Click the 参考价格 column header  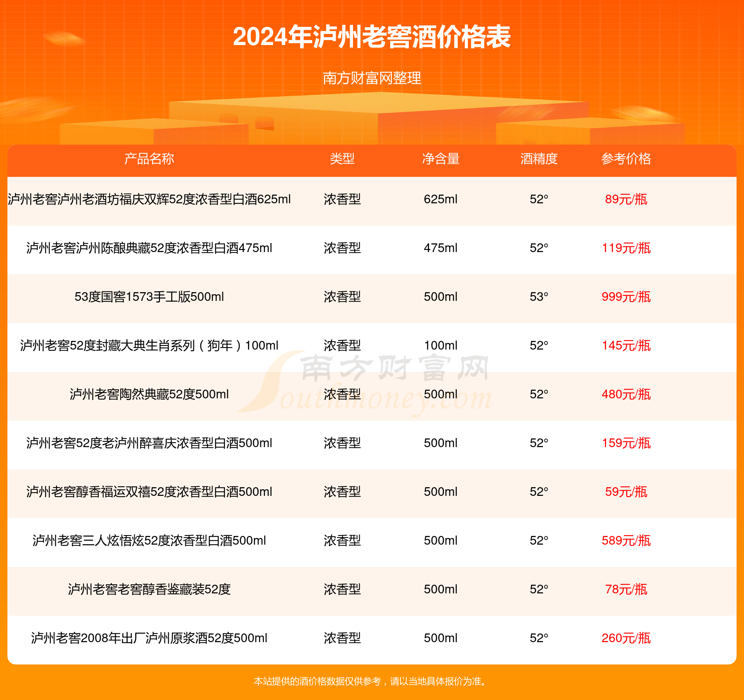coord(626,159)
